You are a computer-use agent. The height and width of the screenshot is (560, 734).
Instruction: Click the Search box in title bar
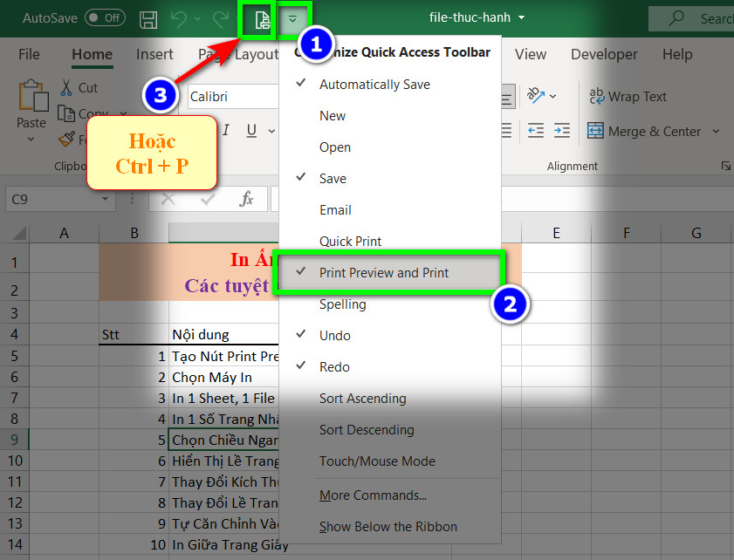point(691,18)
